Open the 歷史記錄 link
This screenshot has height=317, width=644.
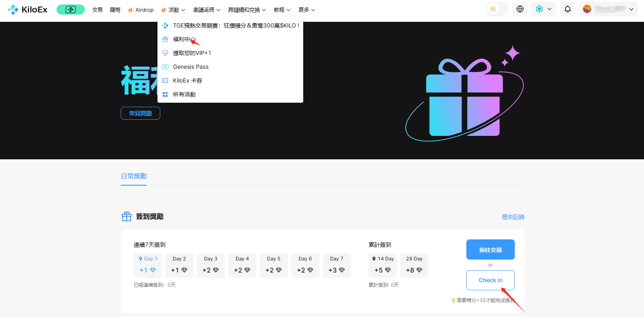513,217
